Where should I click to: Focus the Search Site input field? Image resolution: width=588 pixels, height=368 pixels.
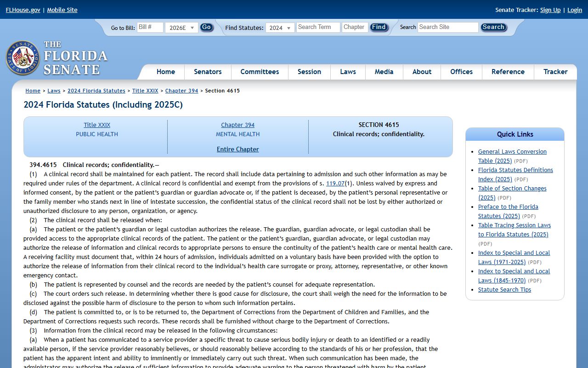(x=448, y=27)
